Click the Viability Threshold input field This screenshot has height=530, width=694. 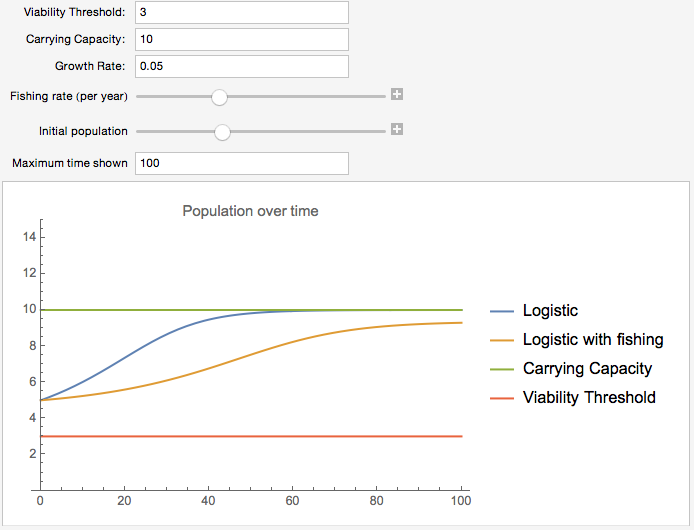click(242, 12)
